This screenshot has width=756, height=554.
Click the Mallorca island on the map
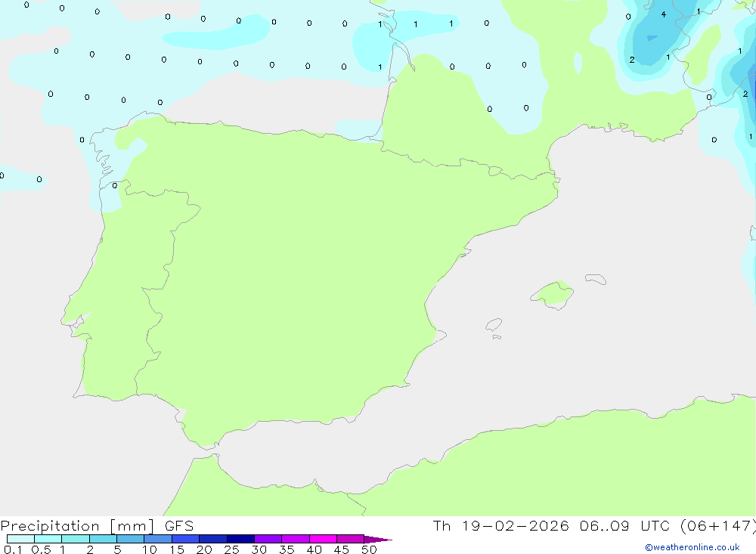pos(553,294)
